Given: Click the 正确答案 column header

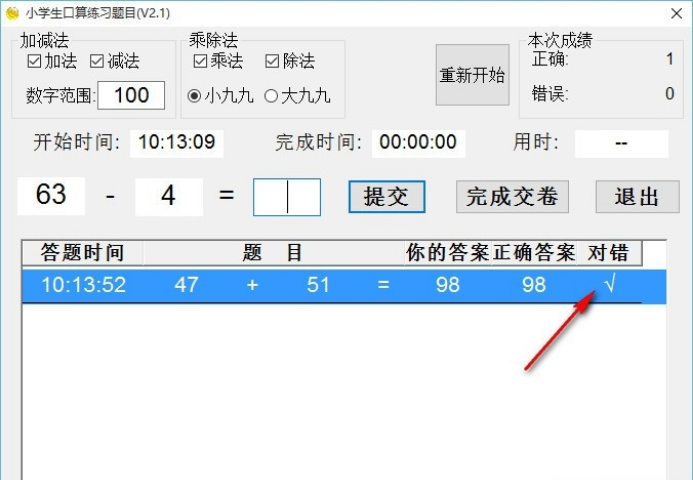Looking at the screenshot, I should click(534, 253).
